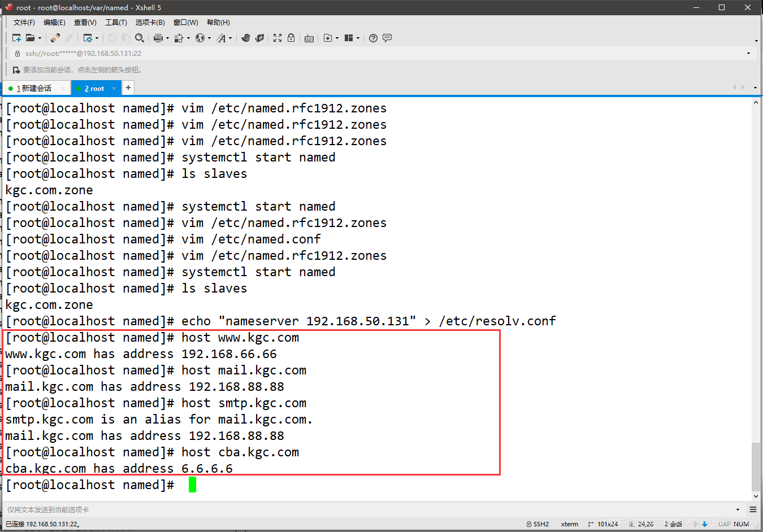Screen dimensions: 763x532
Task: Click the file transfer icon
Action: click(179, 38)
